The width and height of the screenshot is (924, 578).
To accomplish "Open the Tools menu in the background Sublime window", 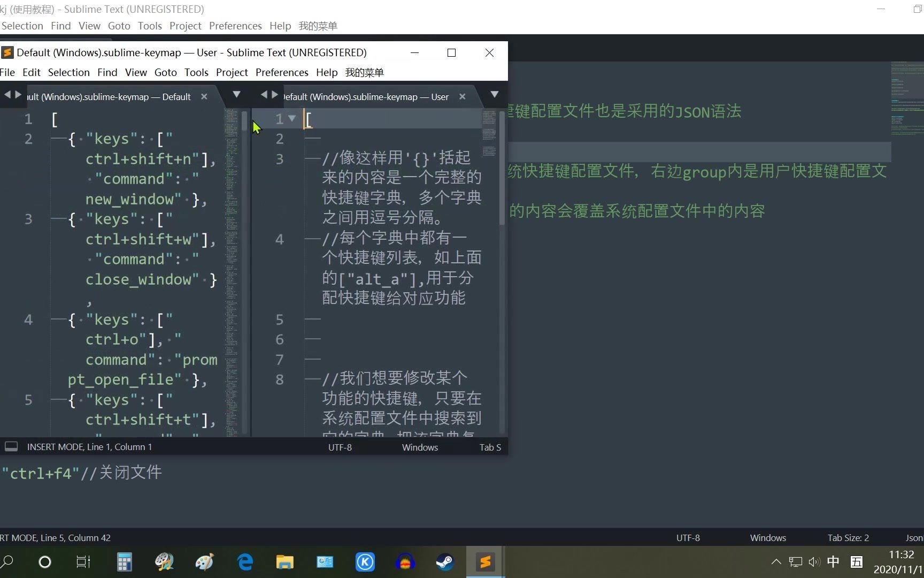I will [x=150, y=26].
